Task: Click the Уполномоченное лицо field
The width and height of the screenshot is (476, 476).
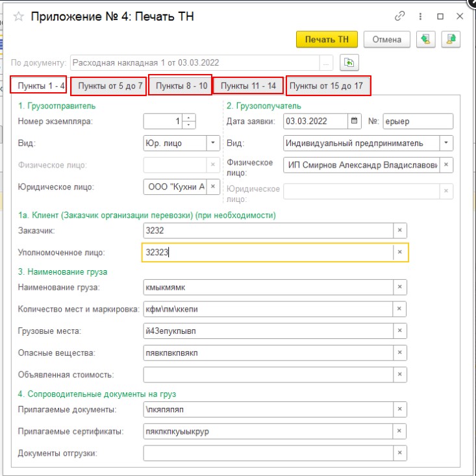Action: 268,252
